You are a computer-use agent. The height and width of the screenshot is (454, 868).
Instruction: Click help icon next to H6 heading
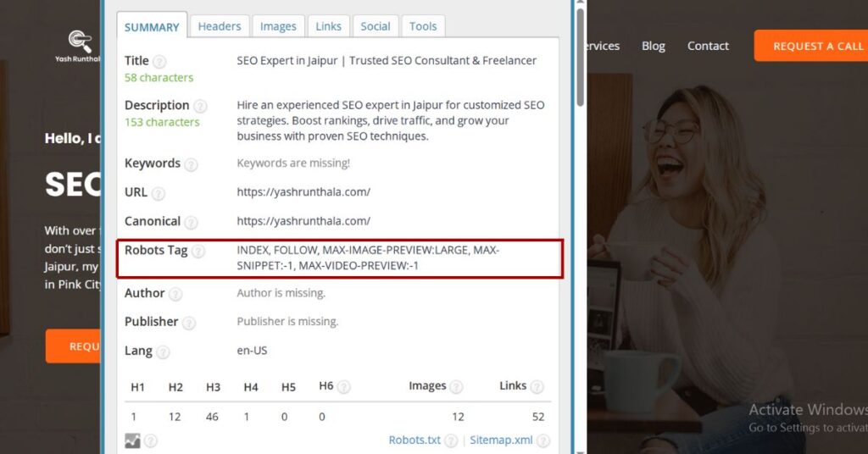344,386
